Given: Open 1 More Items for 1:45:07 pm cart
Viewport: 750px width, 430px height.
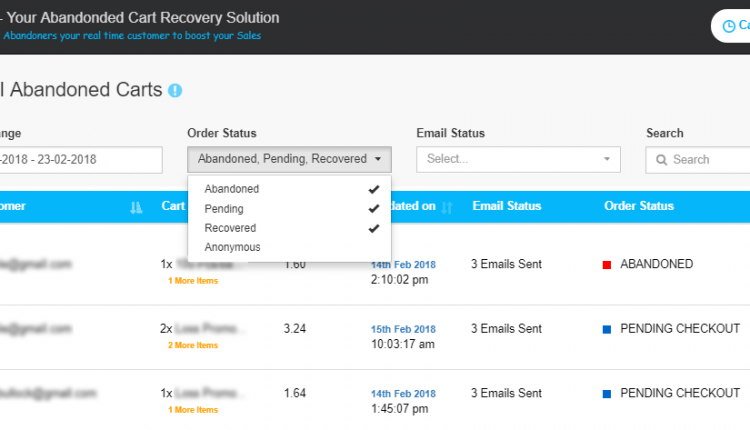Looking at the screenshot, I should pos(193,410).
